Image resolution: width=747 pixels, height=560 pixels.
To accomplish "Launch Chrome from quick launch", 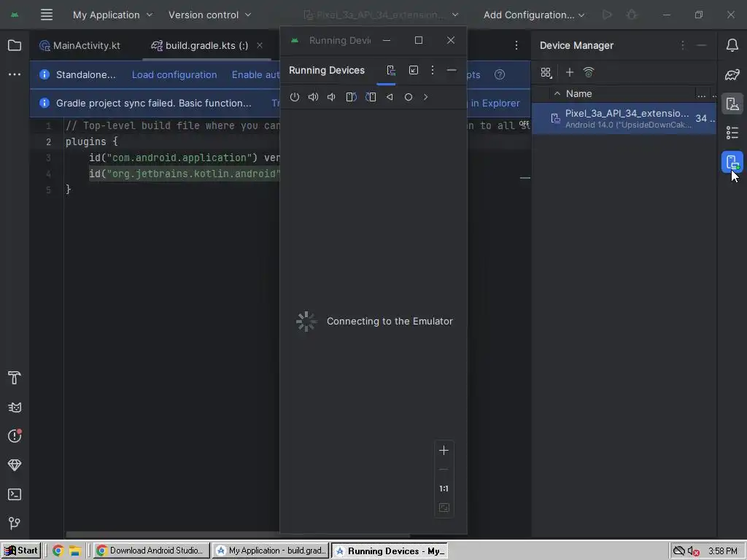I will pos(58,551).
